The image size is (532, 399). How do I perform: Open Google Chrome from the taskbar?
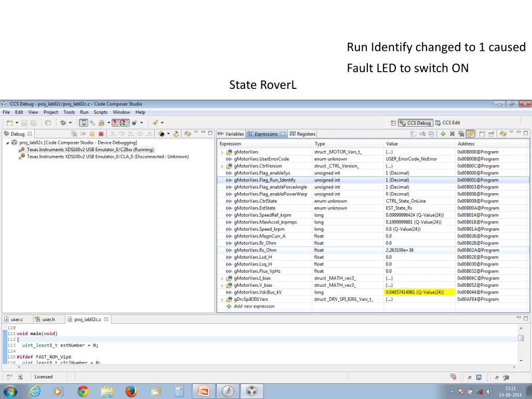point(83,391)
